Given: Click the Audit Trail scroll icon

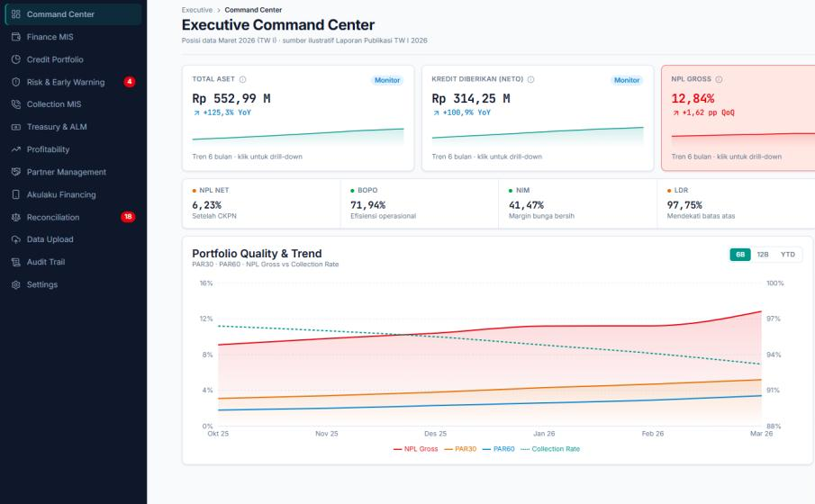Looking at the screenshot, I should pyautogui.click(x=16, y=262).
